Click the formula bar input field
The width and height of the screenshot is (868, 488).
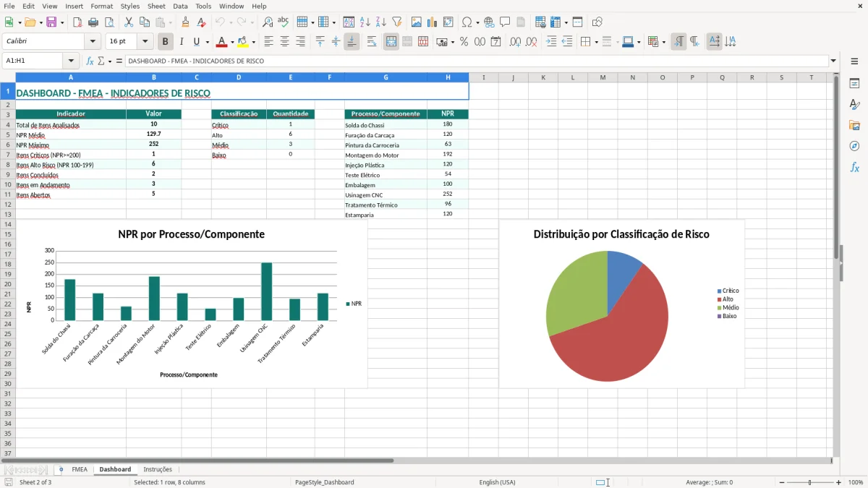(477, 61)
